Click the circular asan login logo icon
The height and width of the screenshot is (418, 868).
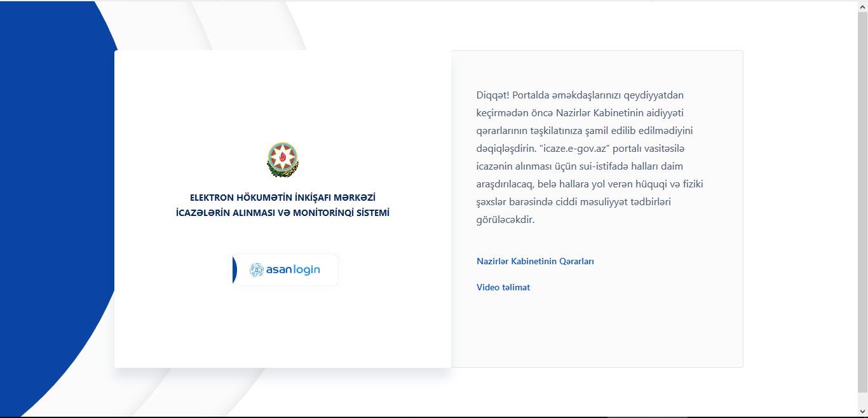click(256, 270)
